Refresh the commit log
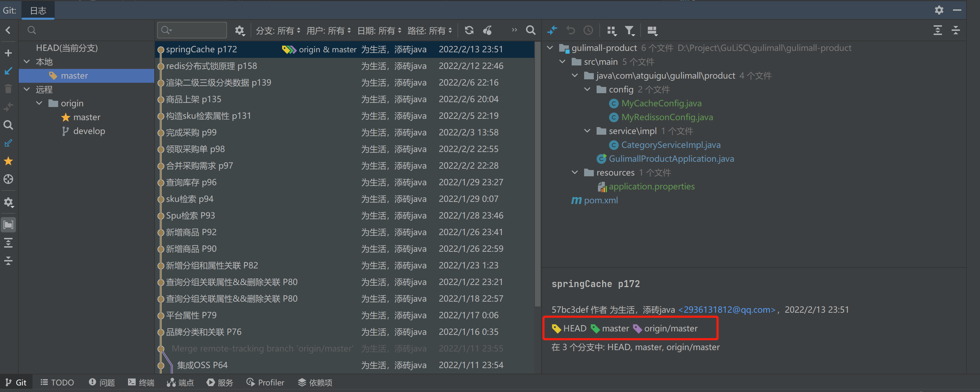The height and width of the screenshot is (392, 980). [x=469, y=30]
